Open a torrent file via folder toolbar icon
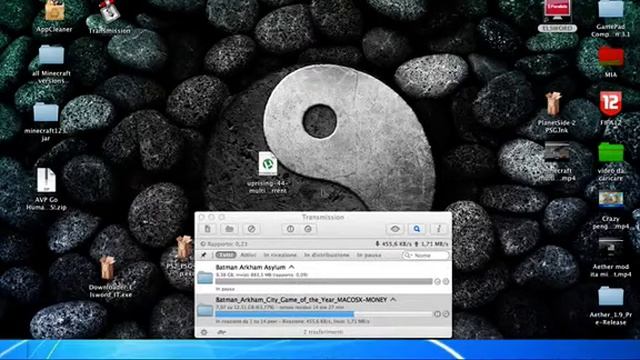Viewport: 640px width, 360px height. [x=229, y=229]
